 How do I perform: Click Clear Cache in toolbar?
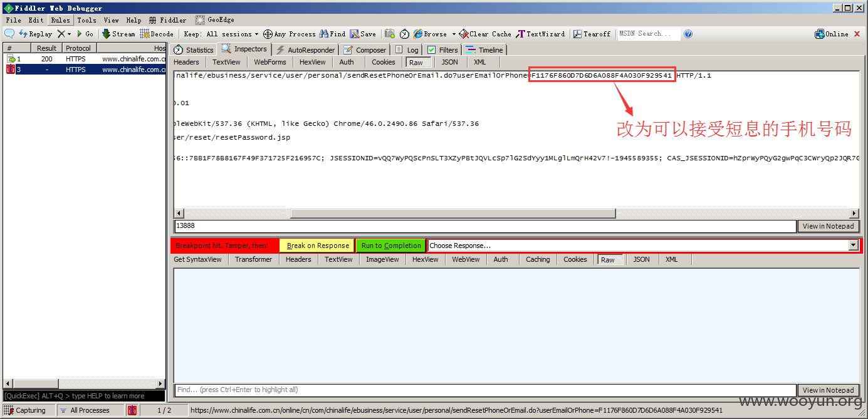click(x=485, y=34)
